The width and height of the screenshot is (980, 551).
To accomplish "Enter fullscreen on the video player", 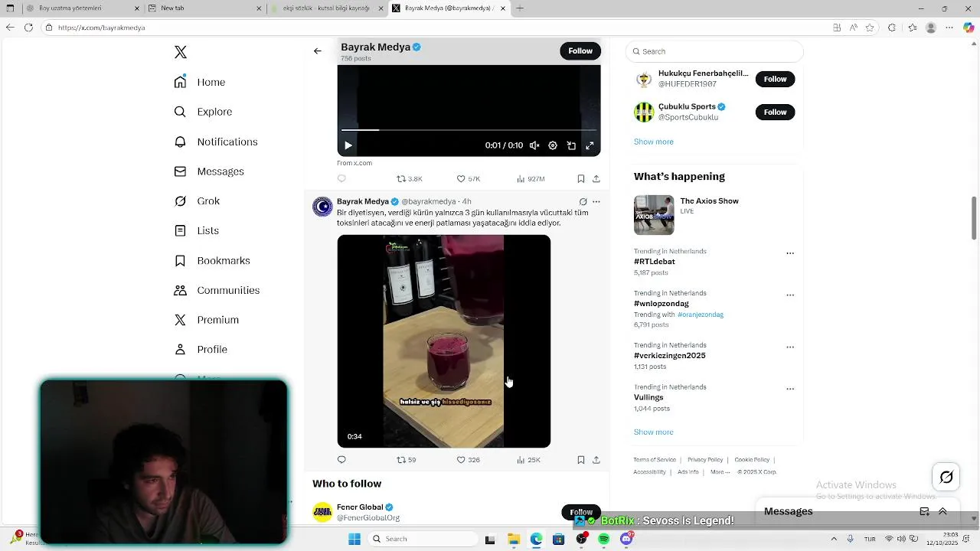I will click(590, 145).
